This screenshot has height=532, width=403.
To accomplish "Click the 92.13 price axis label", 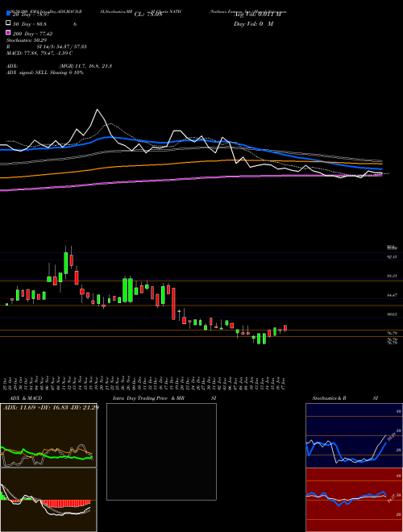I will [x=392, y=257].
